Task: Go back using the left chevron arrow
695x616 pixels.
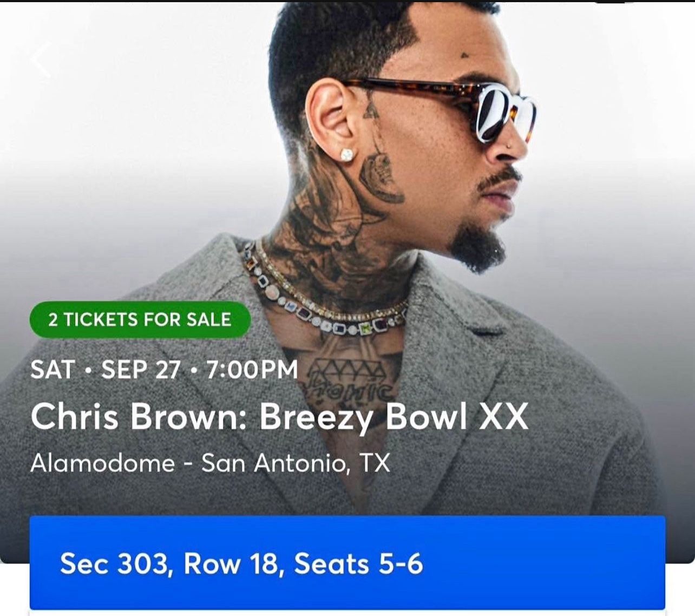Action: pyautogui.click(x=41, y=60)
